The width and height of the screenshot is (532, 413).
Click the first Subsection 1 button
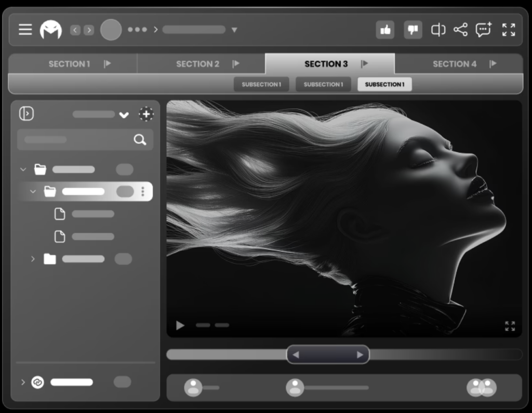[261, 84]
